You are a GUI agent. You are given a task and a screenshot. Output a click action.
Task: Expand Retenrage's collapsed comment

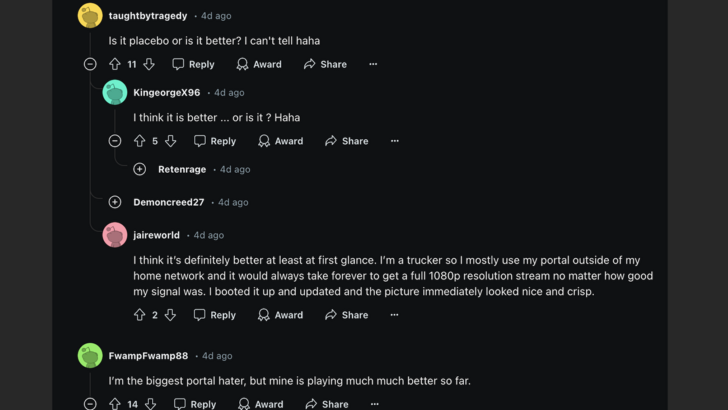pyautogui.click(x=140, y=169)
